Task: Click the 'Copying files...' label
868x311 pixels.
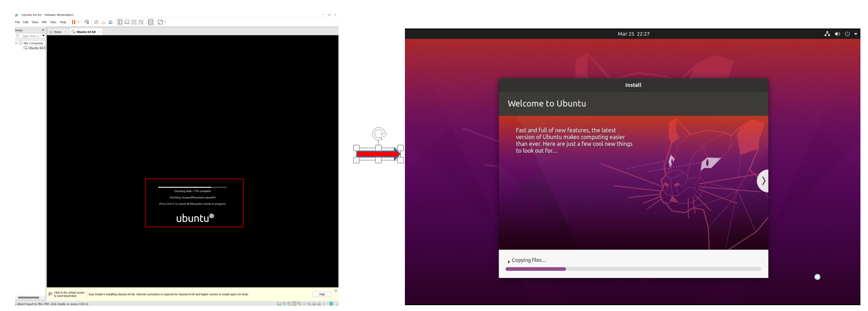Action: 529,260
